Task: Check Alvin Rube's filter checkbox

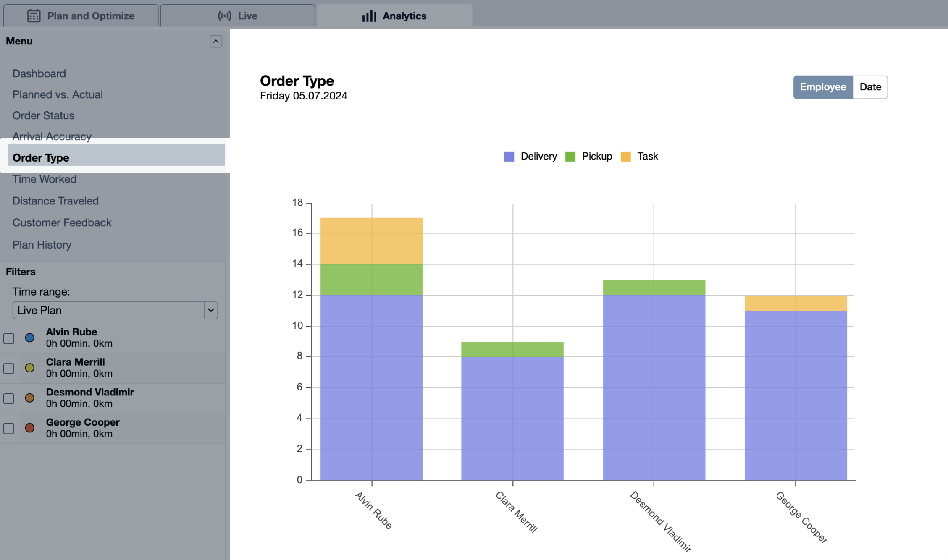Action: pos(9,338)
